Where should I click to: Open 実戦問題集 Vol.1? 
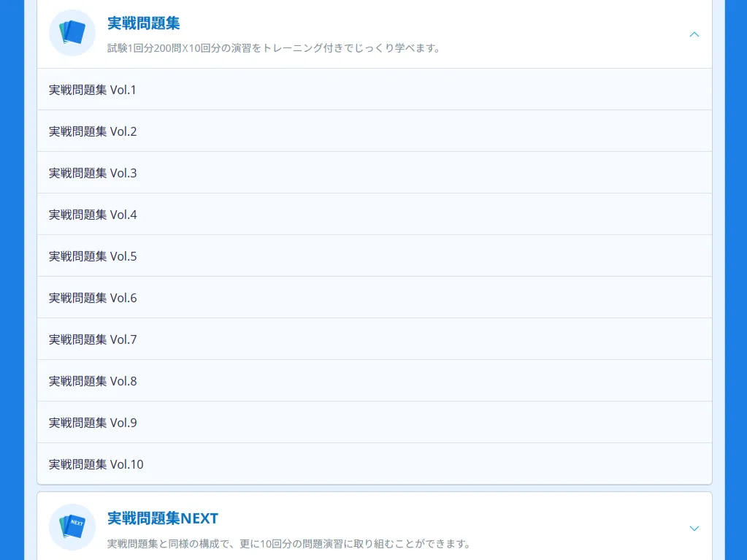93,90
